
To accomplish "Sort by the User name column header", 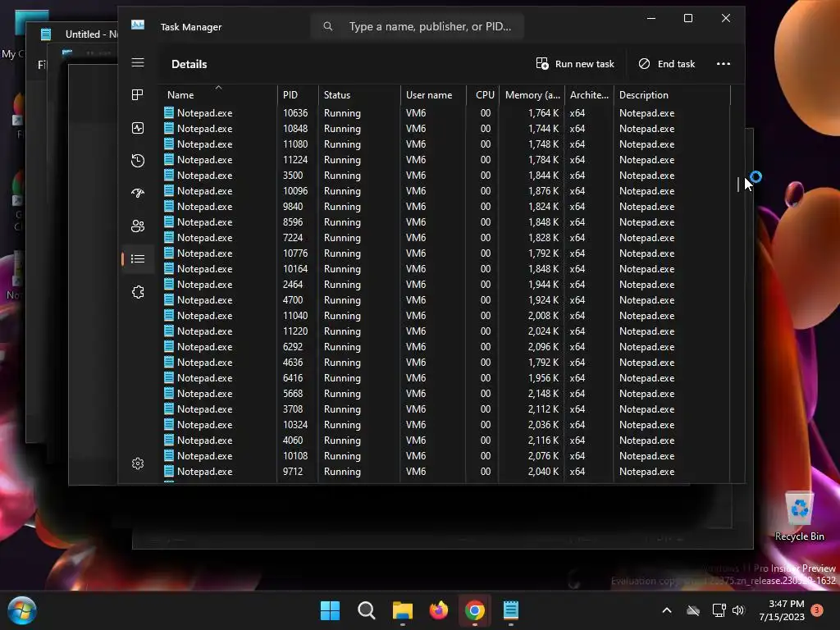I will pyautogui.click(x=433, y=95).
